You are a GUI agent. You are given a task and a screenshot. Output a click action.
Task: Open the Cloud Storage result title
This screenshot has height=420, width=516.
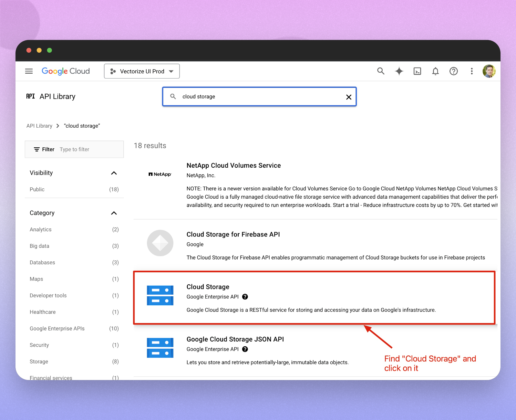(x=208, y=287)
